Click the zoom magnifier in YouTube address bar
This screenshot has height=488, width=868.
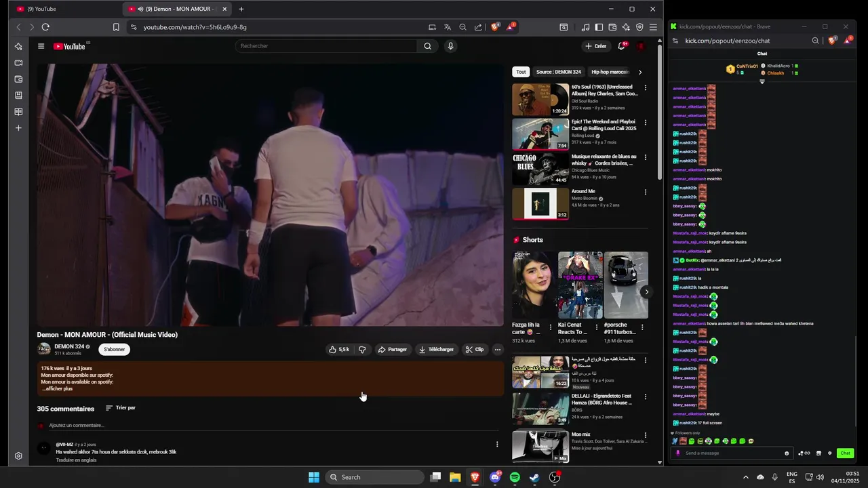(x=462, y=27)
